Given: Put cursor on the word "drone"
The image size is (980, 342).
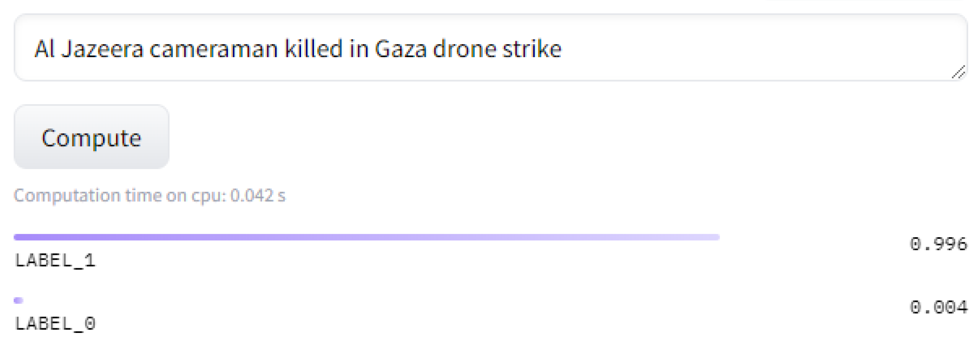Looking at the screenshot, I should [x=464, y=49].
